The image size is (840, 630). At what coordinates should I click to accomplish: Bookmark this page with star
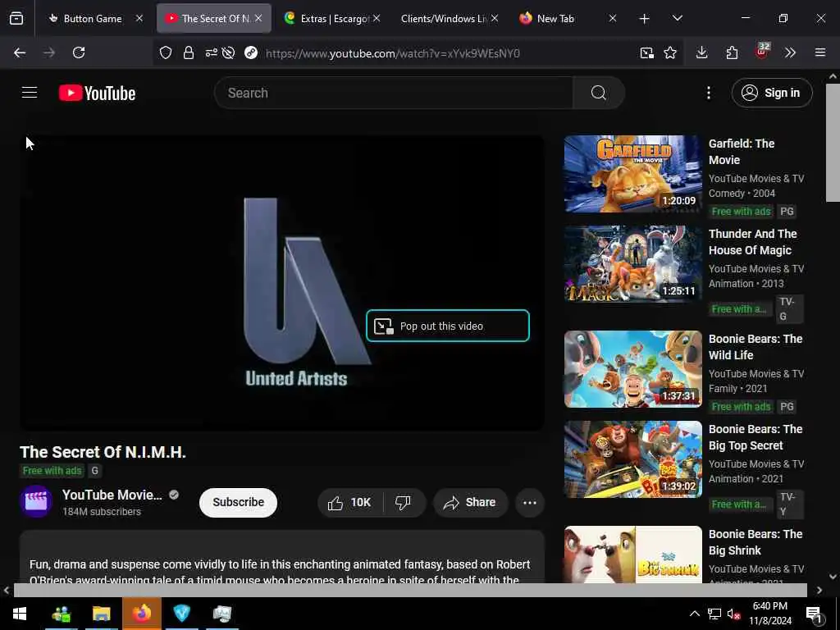[x=670, y=52]
